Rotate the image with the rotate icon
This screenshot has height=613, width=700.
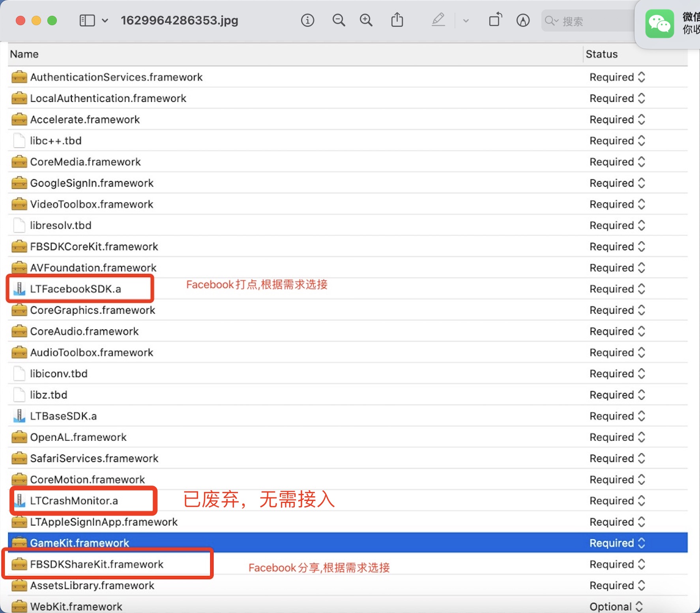[x=495, y=20]
